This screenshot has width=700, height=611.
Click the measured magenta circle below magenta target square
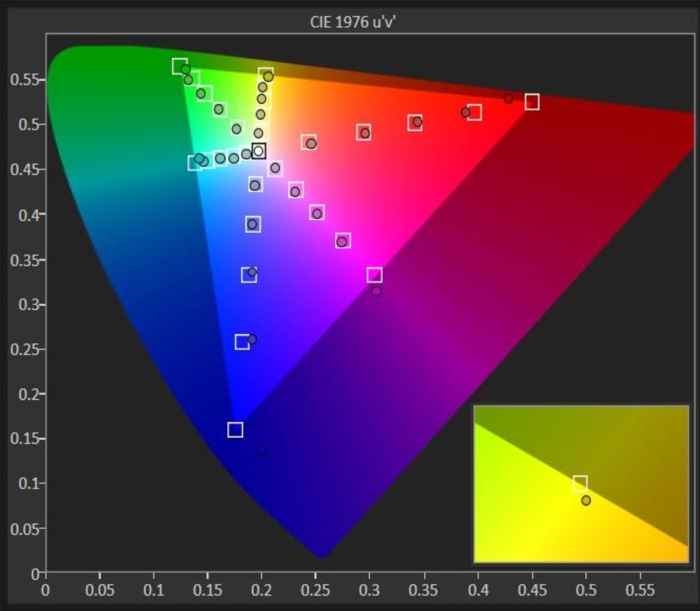coord(376,291)
